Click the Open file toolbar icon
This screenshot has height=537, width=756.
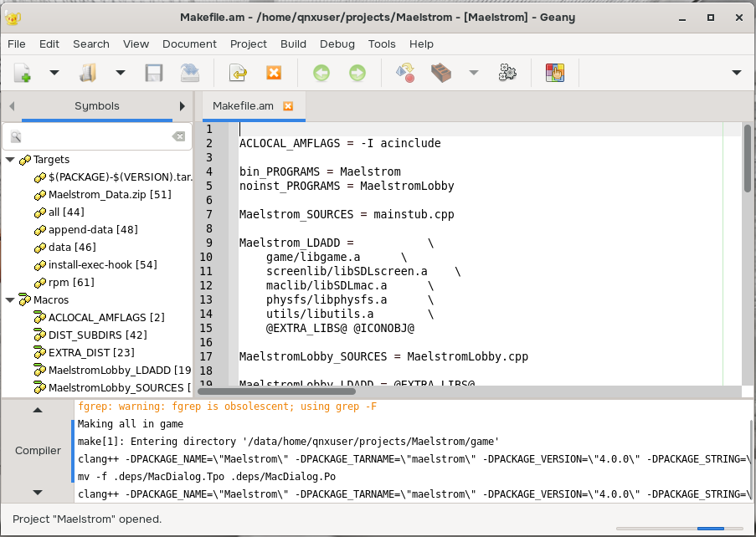click(89, 74)
